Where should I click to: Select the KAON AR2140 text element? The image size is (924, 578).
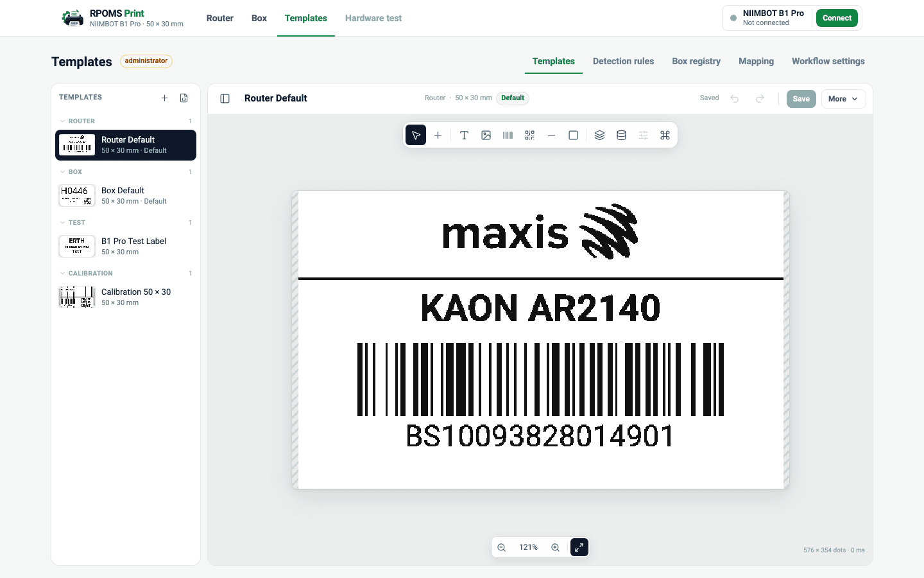(540, 308)
